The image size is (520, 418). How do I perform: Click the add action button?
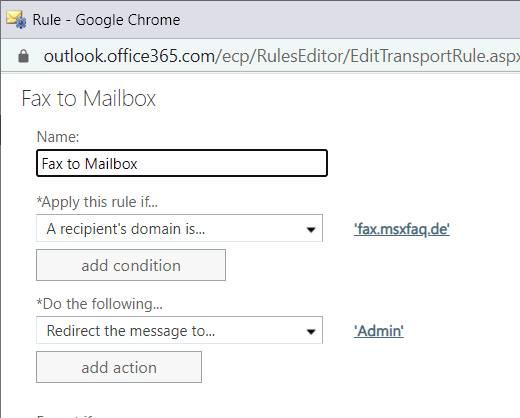click(x=119, y=367)
